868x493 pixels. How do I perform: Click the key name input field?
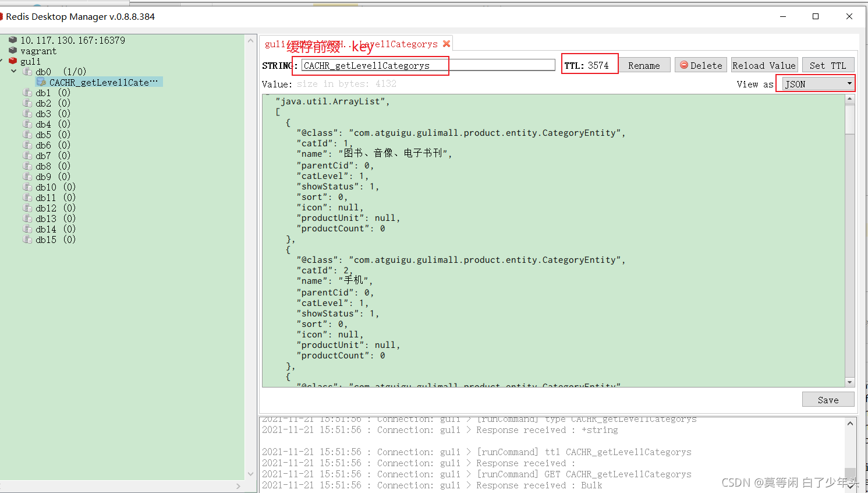pyautogui.click(x=428, y=65)
